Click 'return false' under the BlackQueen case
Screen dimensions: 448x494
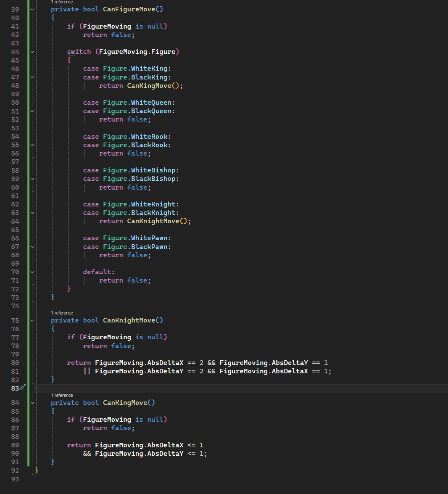pyautogui.click(x=123, y=119)
